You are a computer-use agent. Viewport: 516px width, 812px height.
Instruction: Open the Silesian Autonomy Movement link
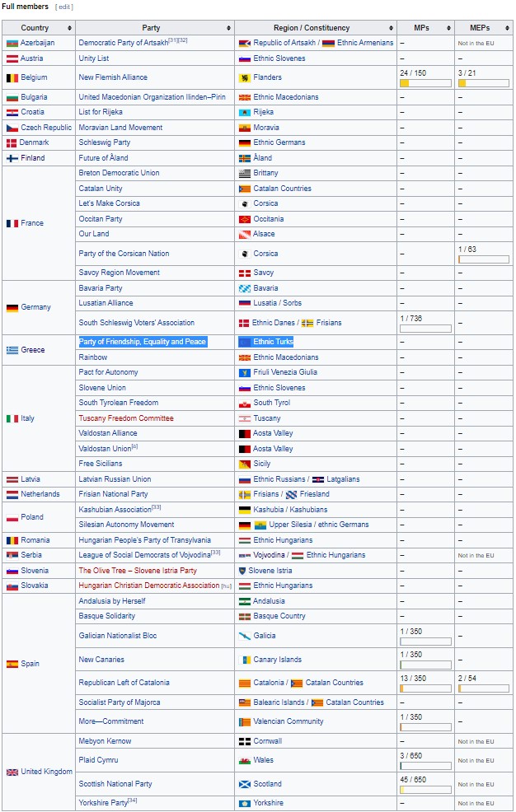[126, 525]
